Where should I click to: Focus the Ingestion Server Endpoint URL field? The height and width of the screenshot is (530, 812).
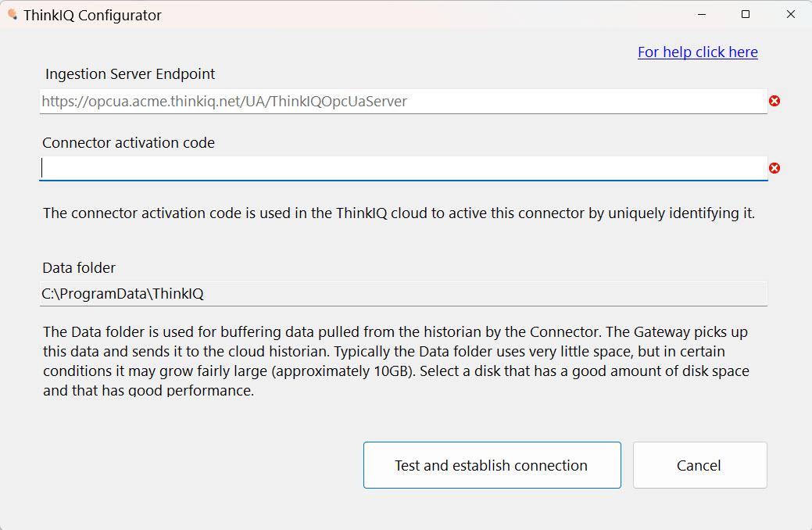coord(403,101)
